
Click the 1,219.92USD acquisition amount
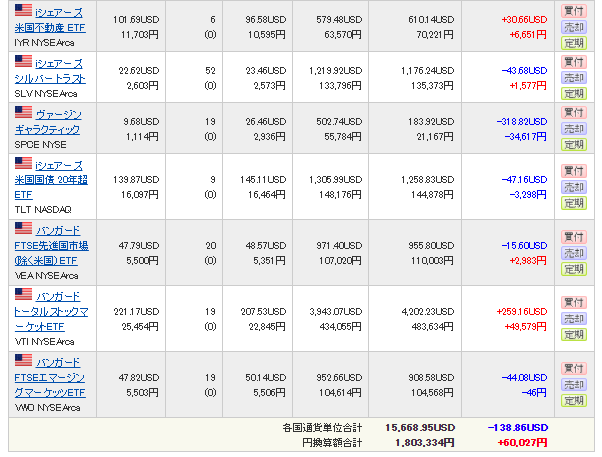336,71
